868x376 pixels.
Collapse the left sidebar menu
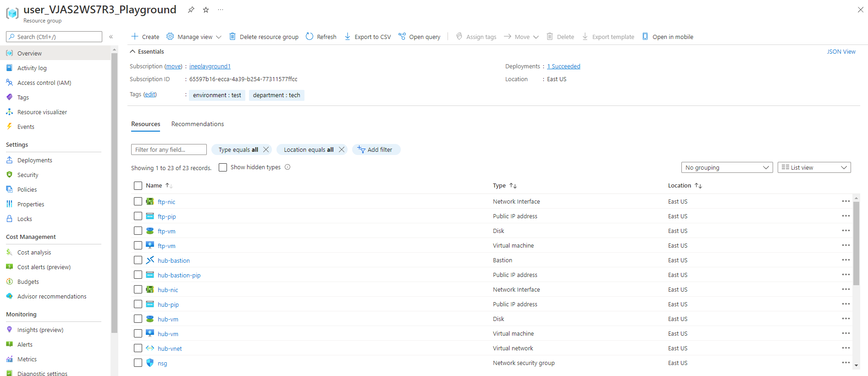[111, 37]
